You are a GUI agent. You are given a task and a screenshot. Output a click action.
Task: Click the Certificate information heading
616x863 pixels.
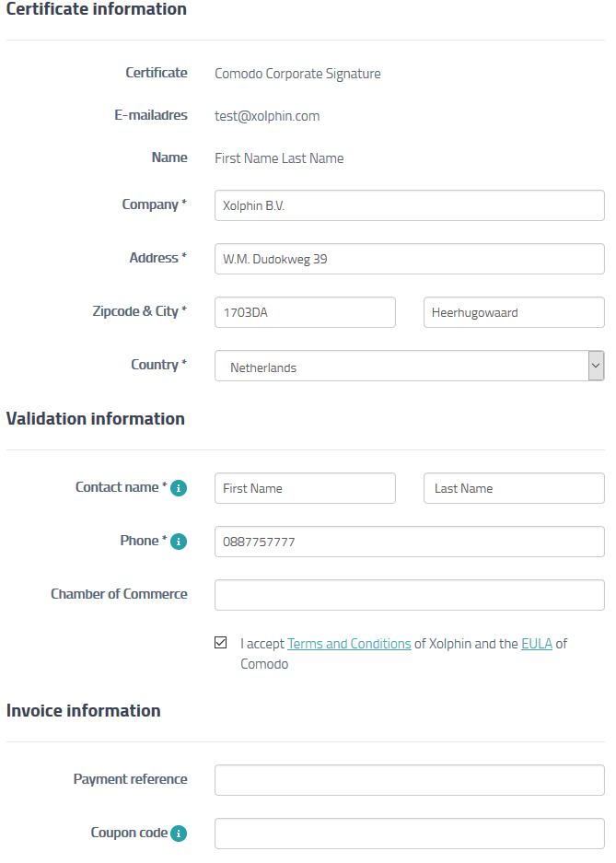[97, 10]
